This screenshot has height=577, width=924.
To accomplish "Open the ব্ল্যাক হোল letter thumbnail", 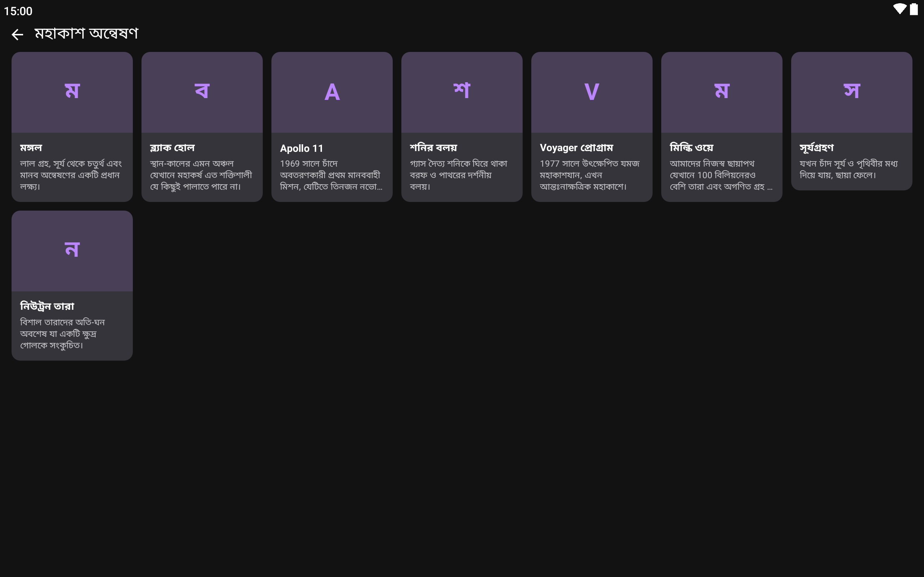I will [202, 92].
